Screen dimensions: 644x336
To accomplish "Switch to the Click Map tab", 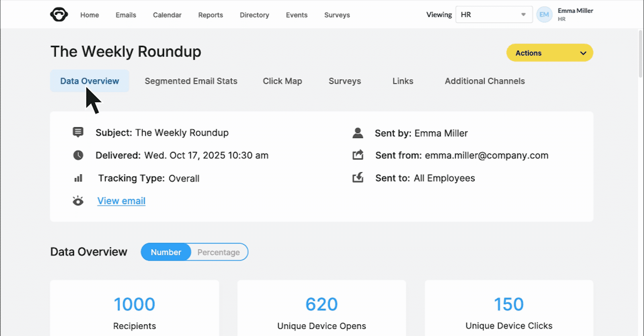I will coord(282,81).
